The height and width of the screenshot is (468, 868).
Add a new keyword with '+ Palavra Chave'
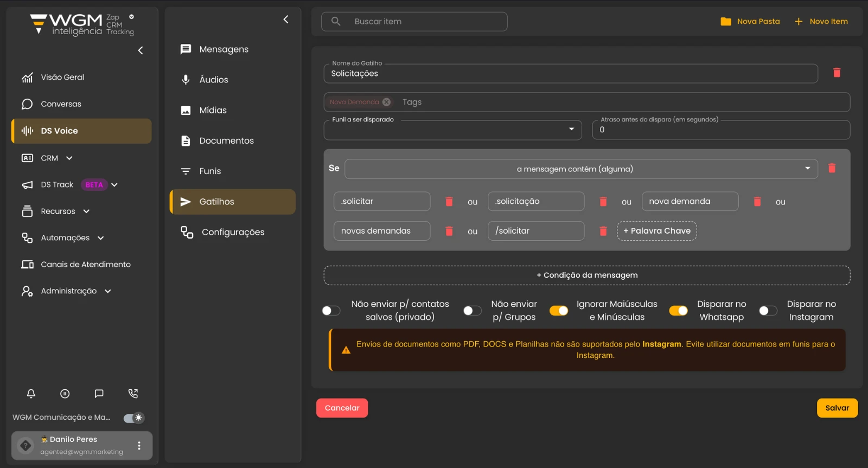tap(656, 231)
